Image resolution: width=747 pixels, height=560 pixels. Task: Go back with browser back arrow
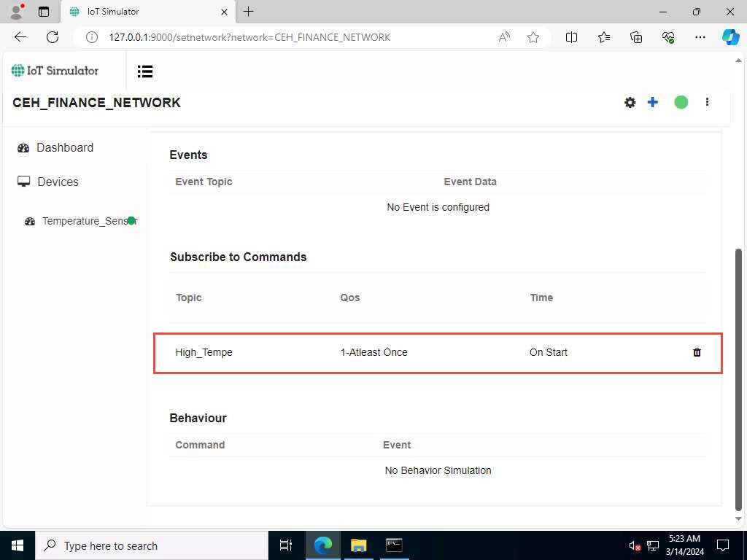(x=20, y=37)
